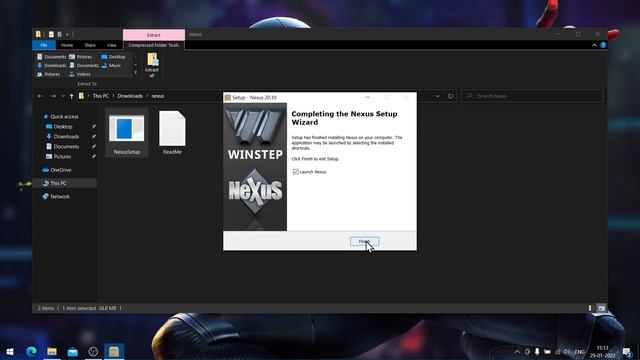Screen dimensions: 640x360
Task: Open the File tab in File Explorer
Action: click(44, 45)
